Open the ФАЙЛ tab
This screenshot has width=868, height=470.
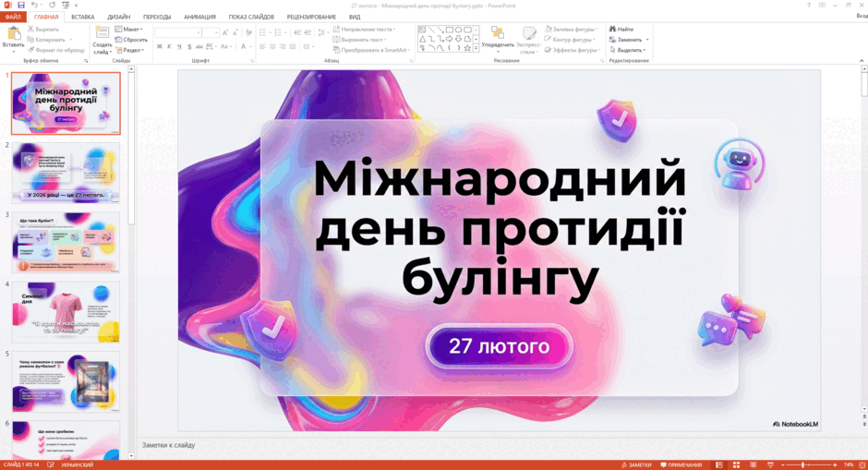click(x=13, y=17)
